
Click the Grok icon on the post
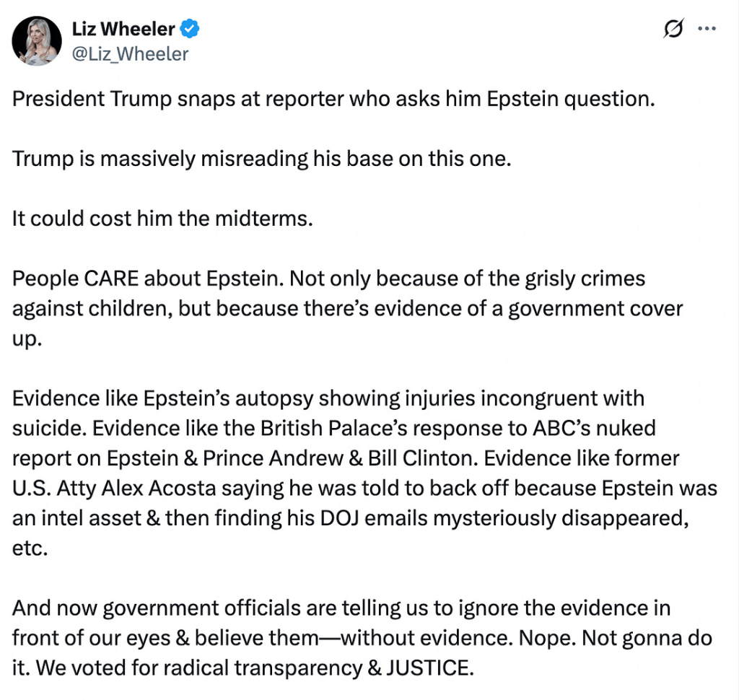(673, 30)
